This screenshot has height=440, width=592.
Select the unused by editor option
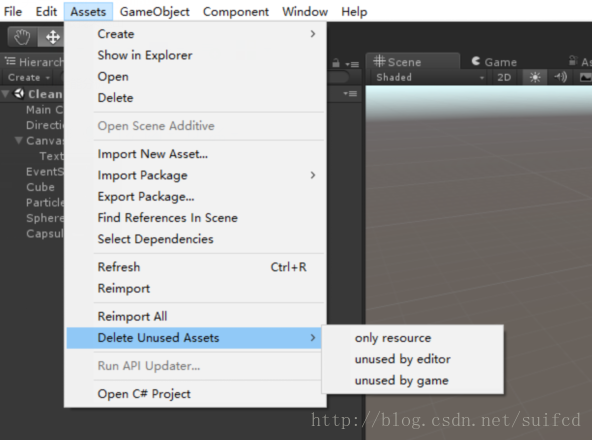point(413,359)
